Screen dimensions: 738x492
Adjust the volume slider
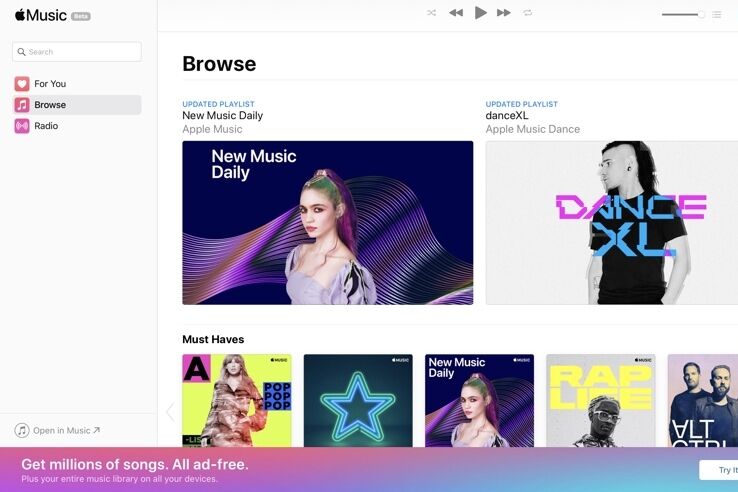[683, 15]
